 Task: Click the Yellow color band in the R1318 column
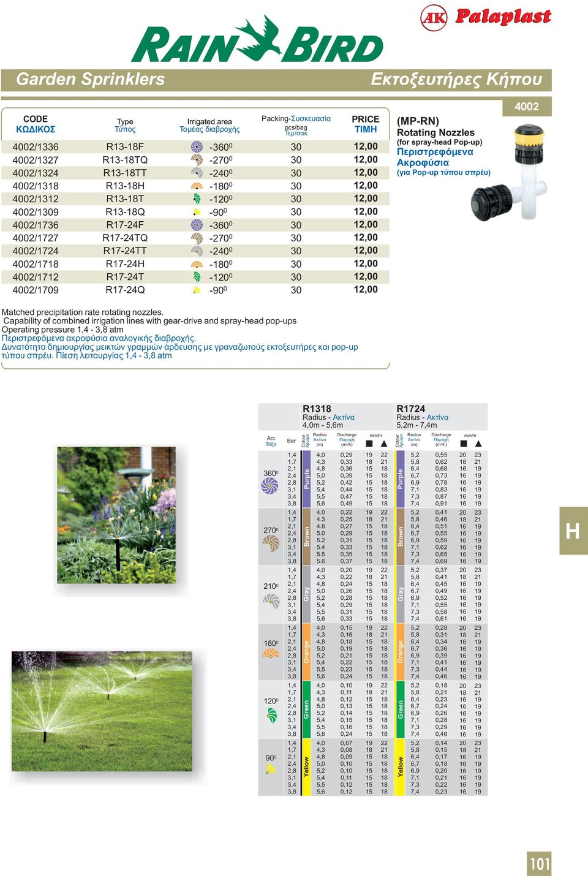point(307,767)
